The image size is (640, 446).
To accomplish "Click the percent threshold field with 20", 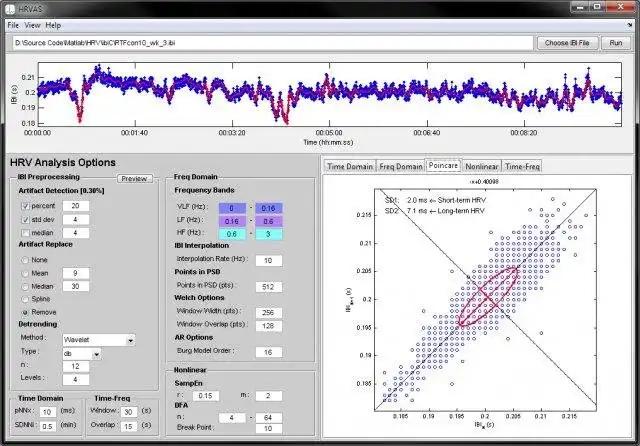I will pos(76,206).
